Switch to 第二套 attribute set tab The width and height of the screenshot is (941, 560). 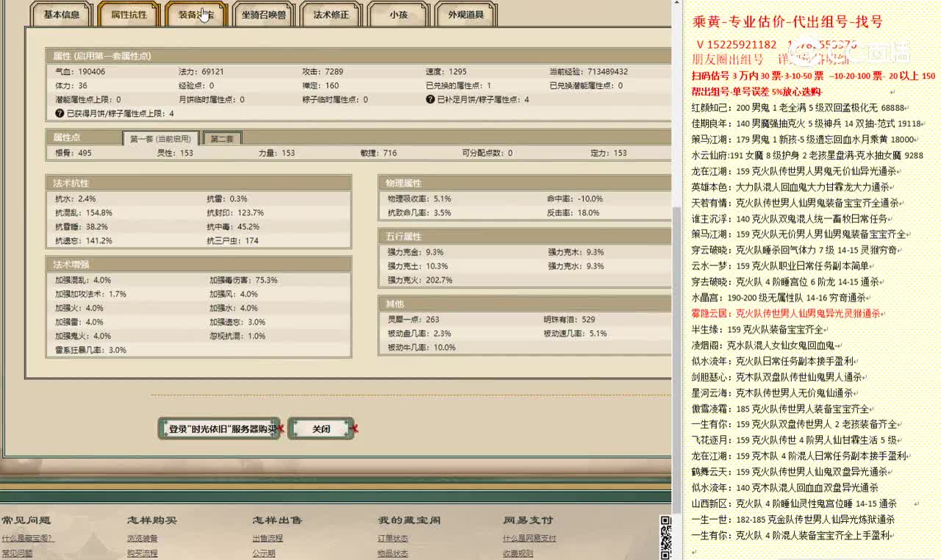pos(222,138)
